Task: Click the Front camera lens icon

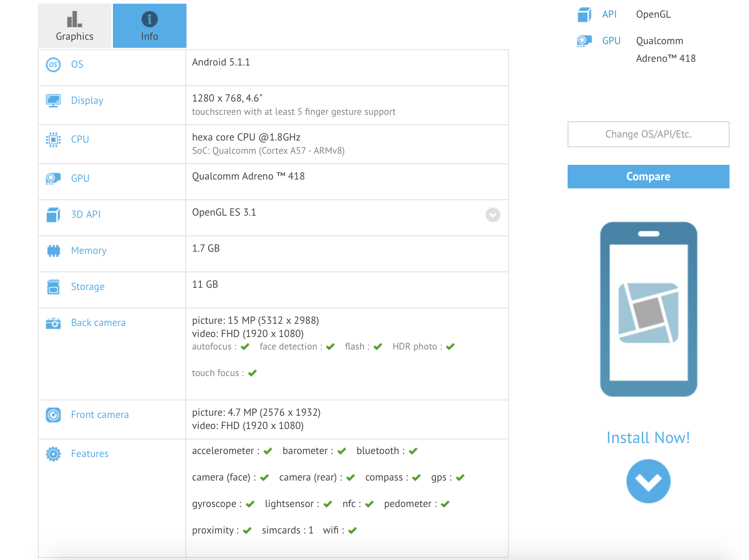Action: 53,415
